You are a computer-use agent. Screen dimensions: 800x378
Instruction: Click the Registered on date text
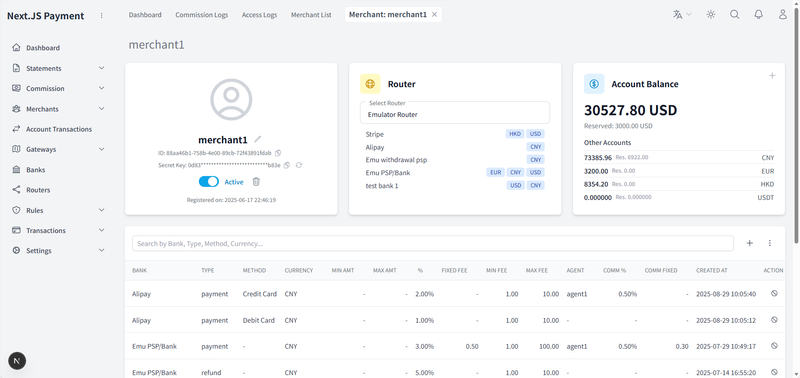point(231,200)
